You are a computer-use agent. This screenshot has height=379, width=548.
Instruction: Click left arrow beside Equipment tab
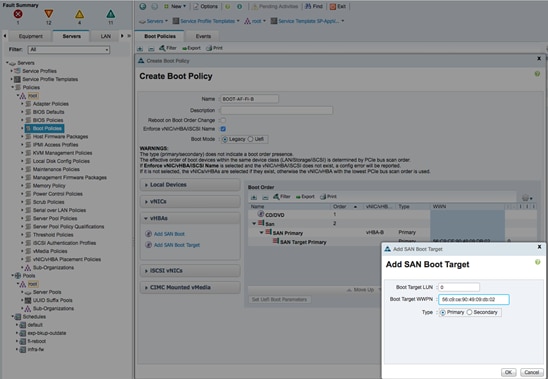[x=5, y=36]
